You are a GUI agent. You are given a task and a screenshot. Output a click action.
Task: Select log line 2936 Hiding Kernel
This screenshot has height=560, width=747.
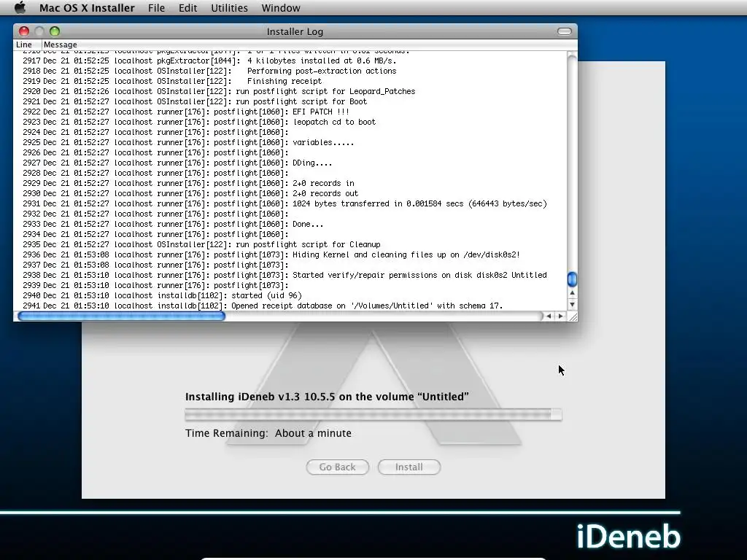[290, 254]
